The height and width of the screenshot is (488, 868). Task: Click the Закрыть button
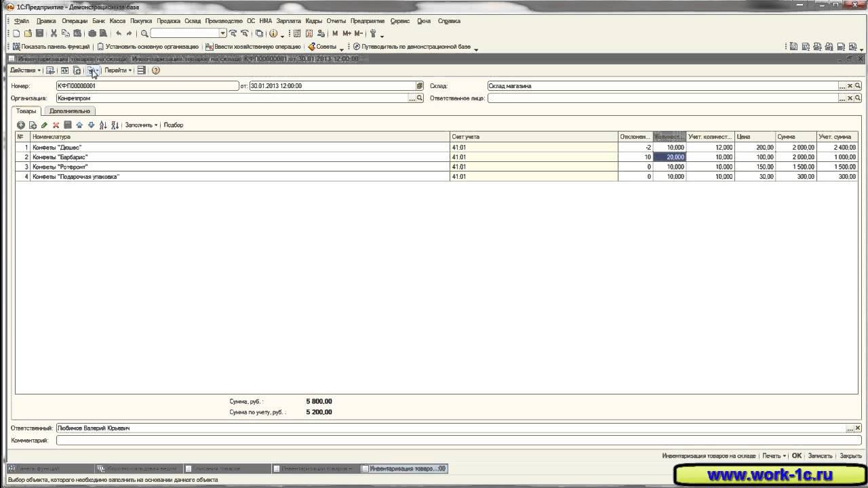(850, 456)
